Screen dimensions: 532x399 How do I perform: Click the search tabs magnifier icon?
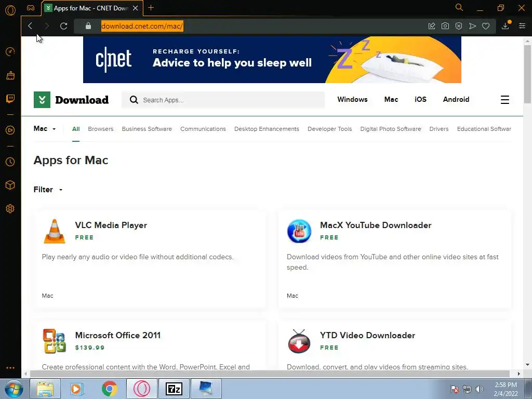tap(459, 7)
